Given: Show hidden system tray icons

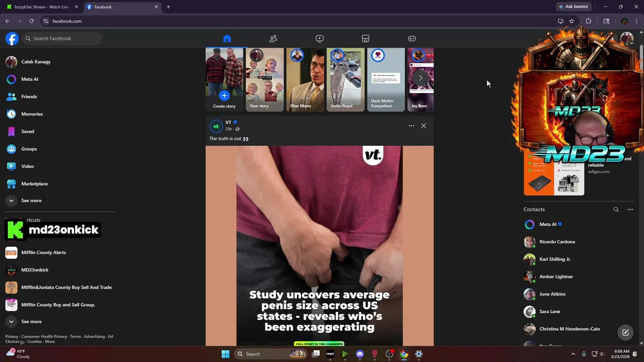Looking at the screenshot, I should point(573,354).
